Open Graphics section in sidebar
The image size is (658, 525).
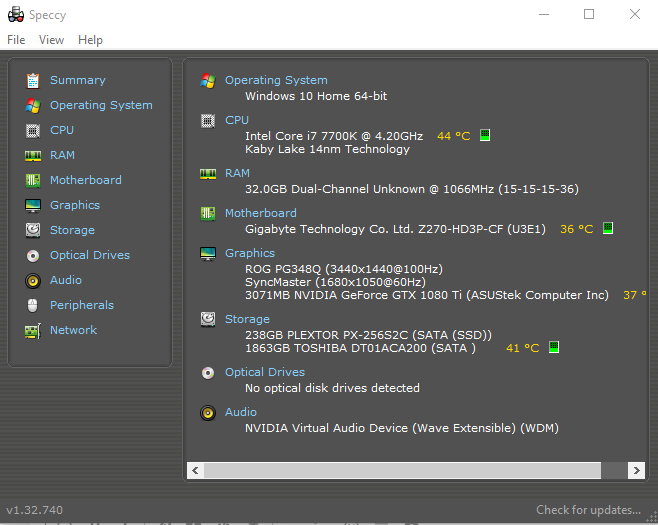75,205
